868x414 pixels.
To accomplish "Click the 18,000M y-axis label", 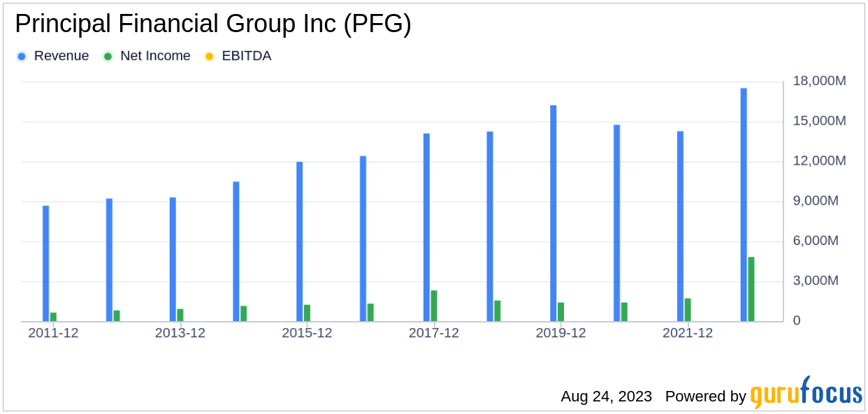I will [x=819, y=81].
